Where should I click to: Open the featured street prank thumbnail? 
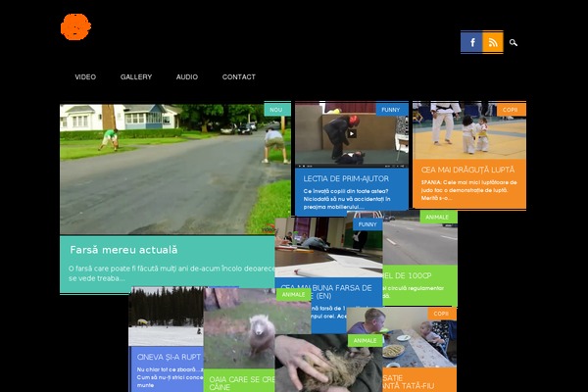click(175, 169)
